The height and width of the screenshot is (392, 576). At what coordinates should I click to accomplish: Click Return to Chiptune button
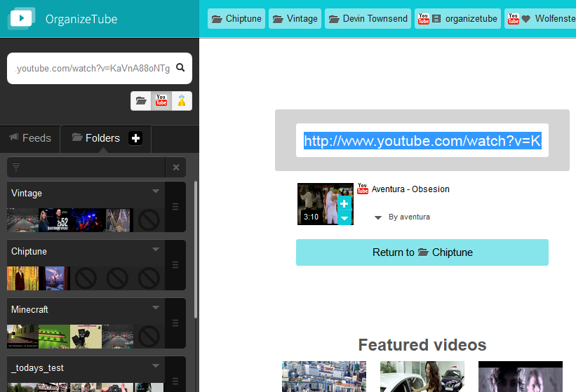click(x=422, y=252)
